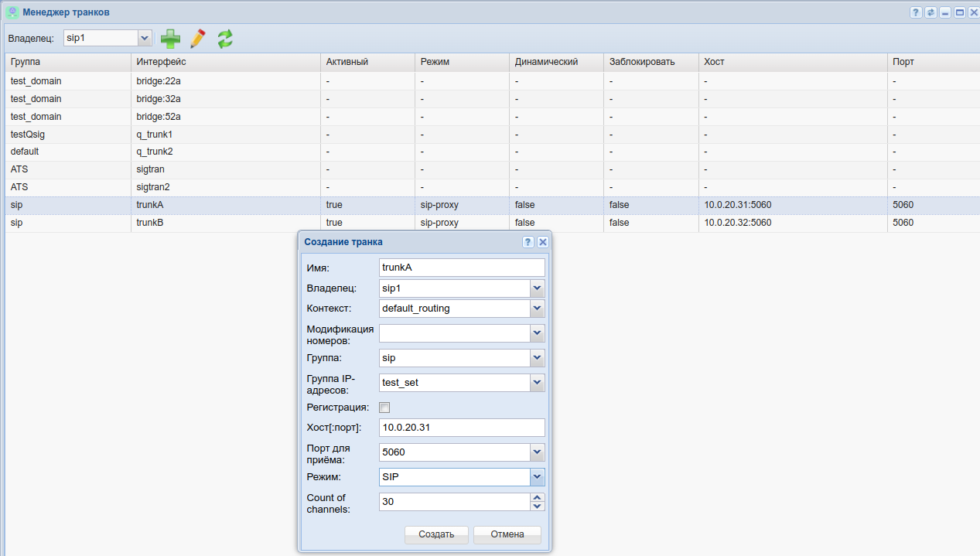Click the pencil edit trunk icon
This screenshot has width=980, height=556.
198,39
